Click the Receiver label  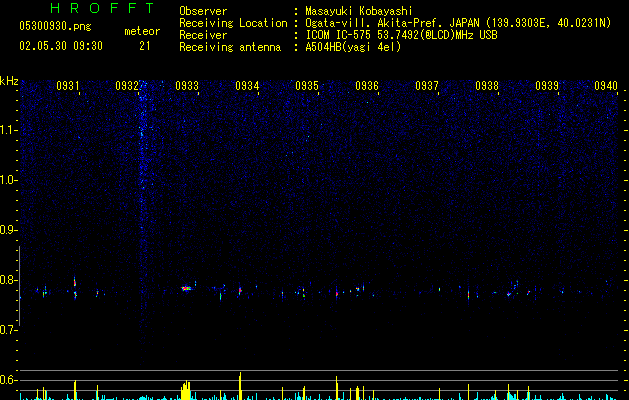pos(203,35)
